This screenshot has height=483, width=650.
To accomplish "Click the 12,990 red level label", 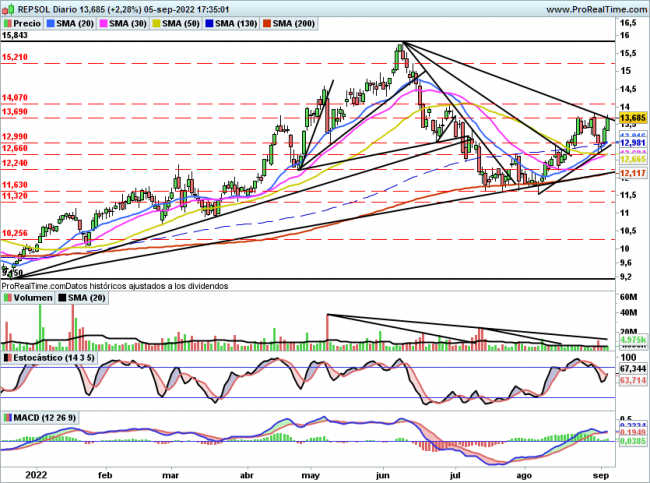I will pos(15,136).
